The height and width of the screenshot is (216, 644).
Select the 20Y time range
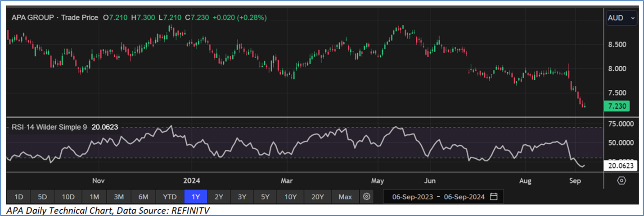point(318,197)
